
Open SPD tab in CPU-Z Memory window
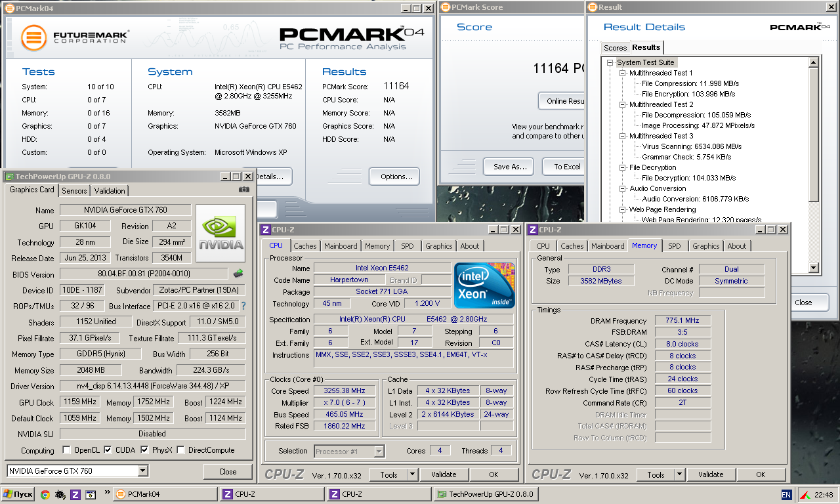pyautogui.click(x=675, y=246)
